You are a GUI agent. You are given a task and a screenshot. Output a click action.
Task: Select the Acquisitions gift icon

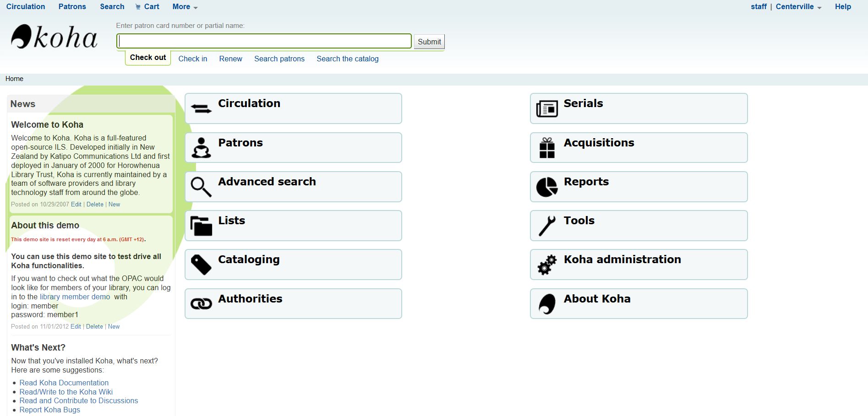click(546, 147)
